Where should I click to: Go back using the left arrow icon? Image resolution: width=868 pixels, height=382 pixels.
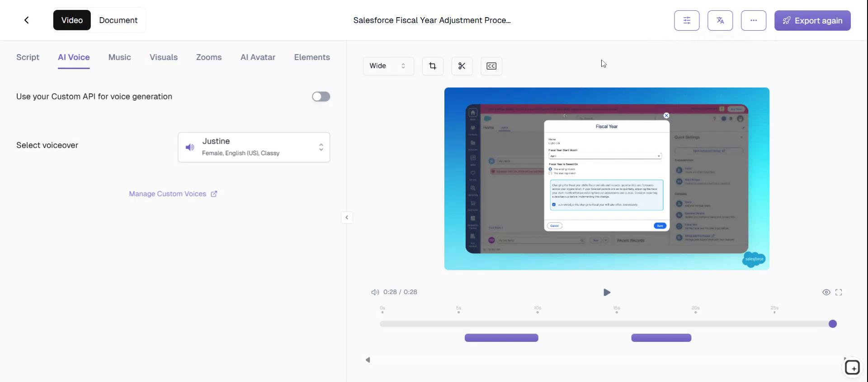27,20
